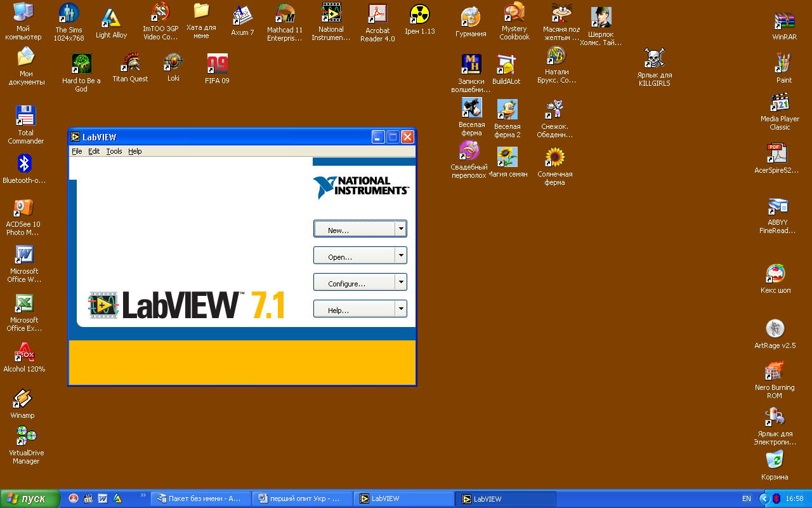Select the Гурмания desktop icon
This screenshot has height=508, width=812.
[471, 22]
